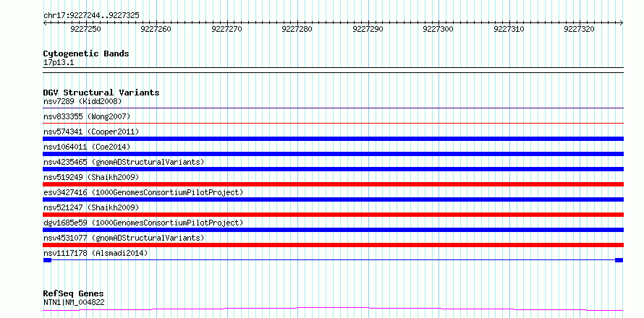The image size is (644, 318).
Task: Click ruler tick label 9227270
Action: point(226,29)
